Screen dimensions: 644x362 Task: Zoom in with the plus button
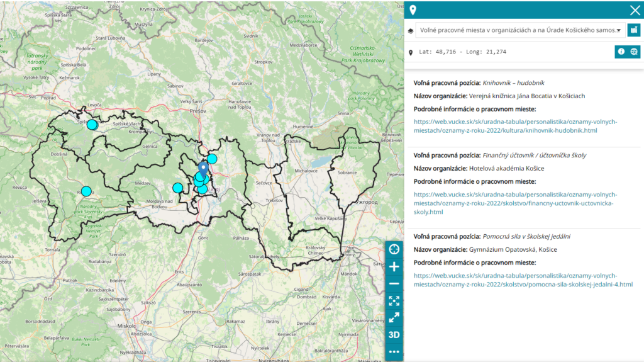pyautogui.click(x=394, y=266)
